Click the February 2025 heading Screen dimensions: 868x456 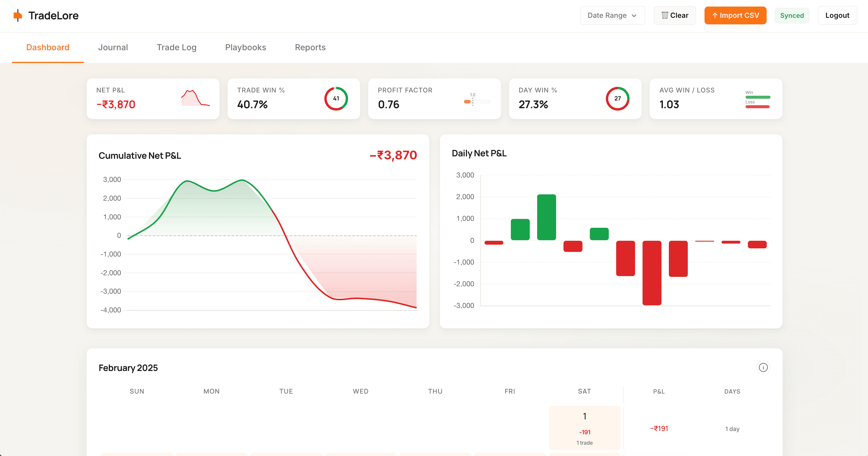(x=128, y=368)
